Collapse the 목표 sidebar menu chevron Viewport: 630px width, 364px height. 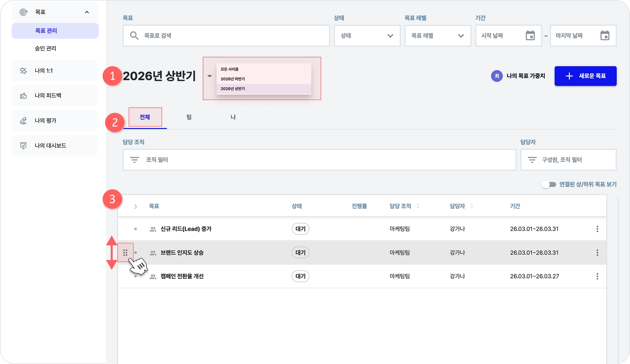click(x=87, y=12)
